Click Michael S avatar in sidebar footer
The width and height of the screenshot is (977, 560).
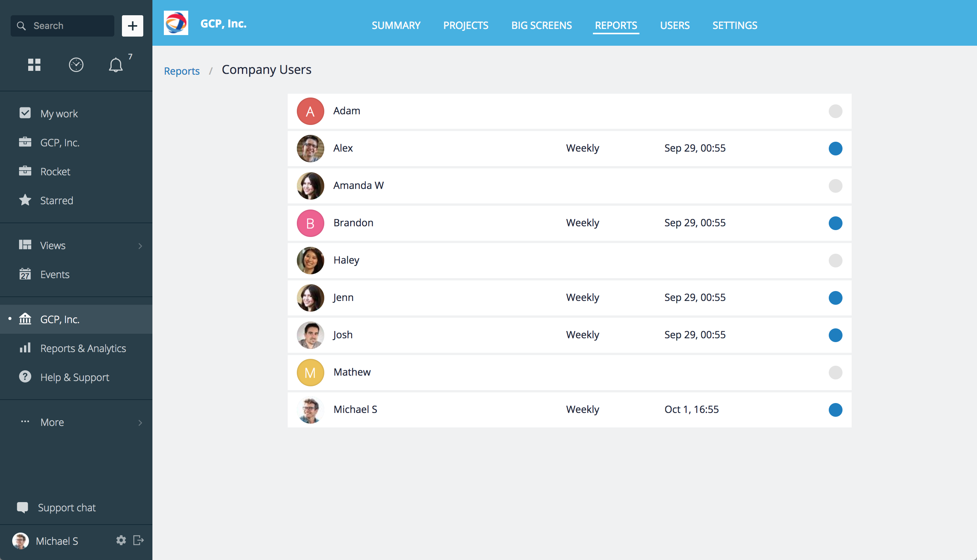pyautogui.click(x=21, y=541)
